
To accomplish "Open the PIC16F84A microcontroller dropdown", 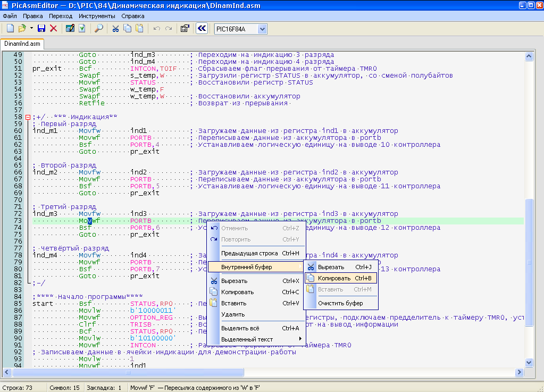I will click(x=262, y=29).
